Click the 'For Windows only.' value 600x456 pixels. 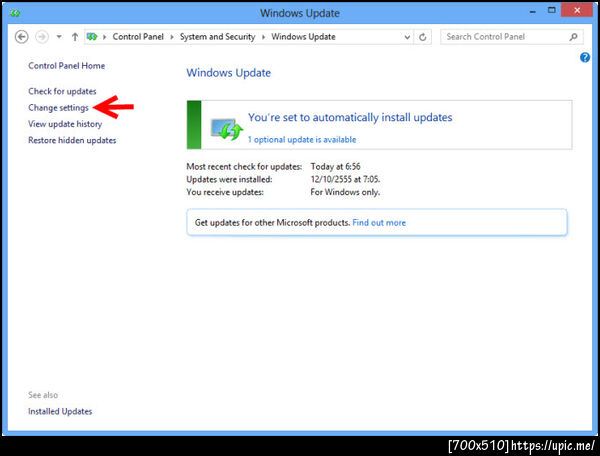tap(345, 192)
